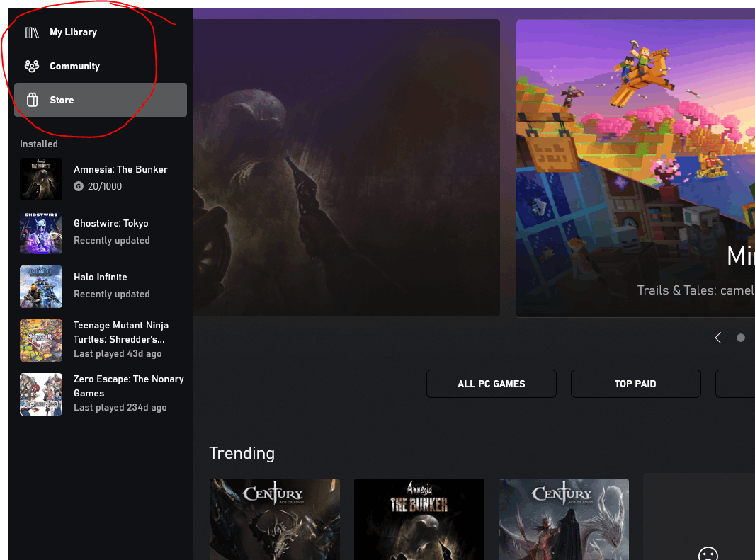Click 'Recently updated' under Ghostwire: Tokyo
Viewport: 755px width, 560px height.
111,240
